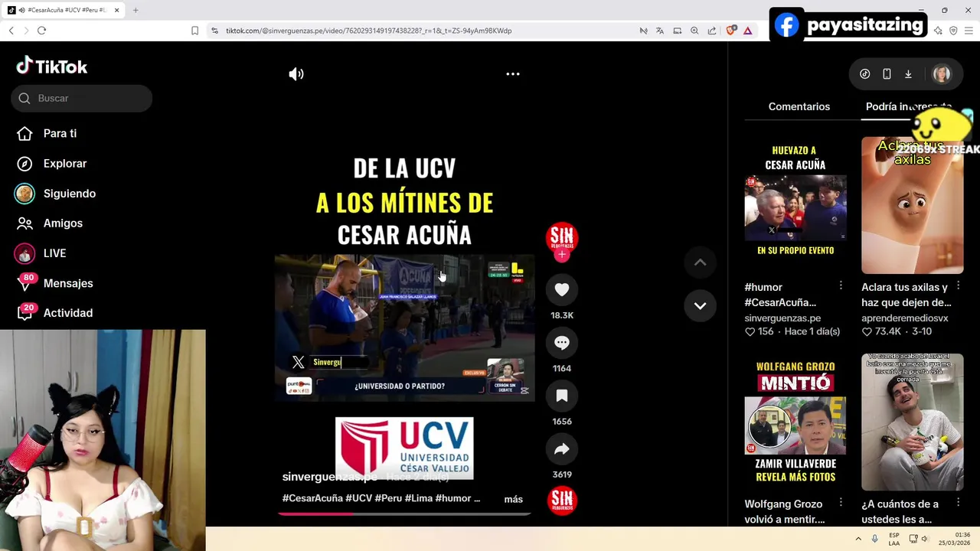Open the Amigos section
The image size is (980, 551).
(x=63, y=223)
